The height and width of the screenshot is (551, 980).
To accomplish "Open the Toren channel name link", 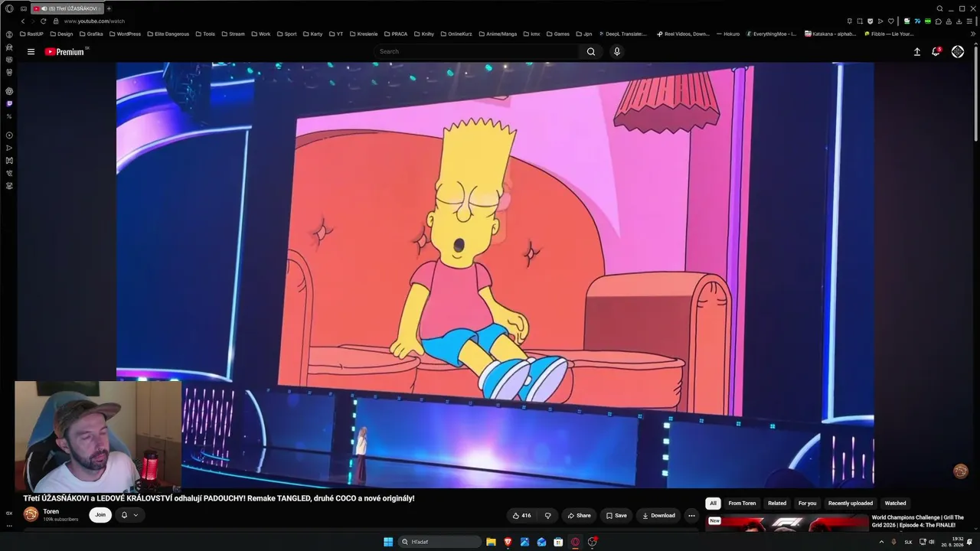I will pos(51,512).
